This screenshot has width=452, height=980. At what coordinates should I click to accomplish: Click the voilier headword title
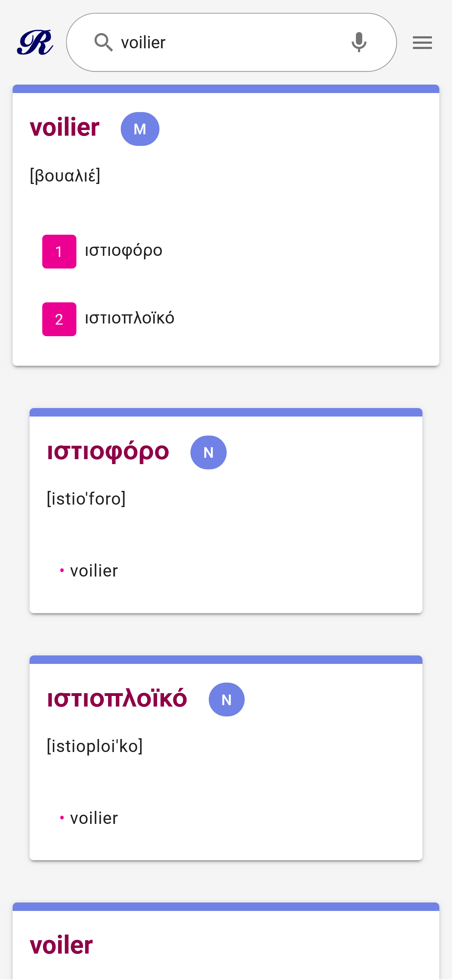click(65, 128)
